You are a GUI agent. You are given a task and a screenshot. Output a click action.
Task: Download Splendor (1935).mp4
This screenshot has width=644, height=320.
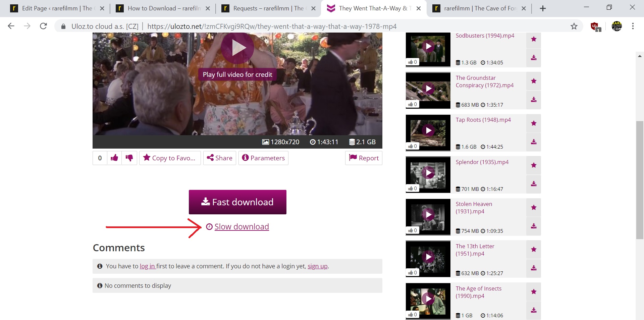tap(534, 184)
